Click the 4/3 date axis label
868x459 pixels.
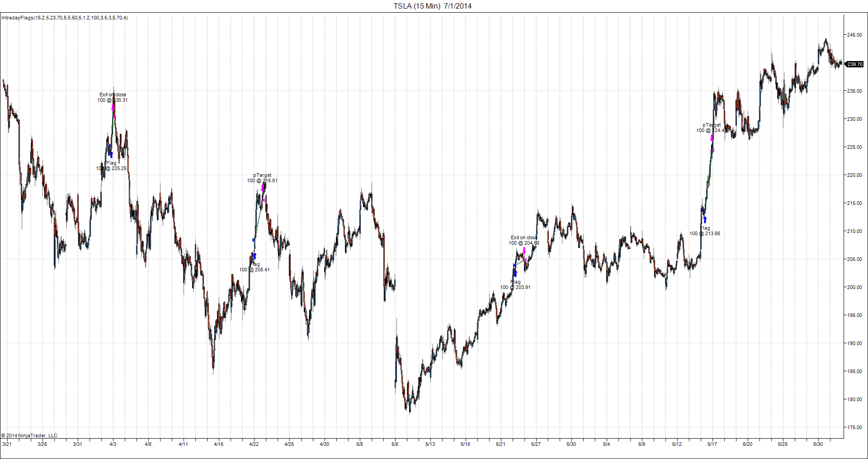(x=113, y=444)
